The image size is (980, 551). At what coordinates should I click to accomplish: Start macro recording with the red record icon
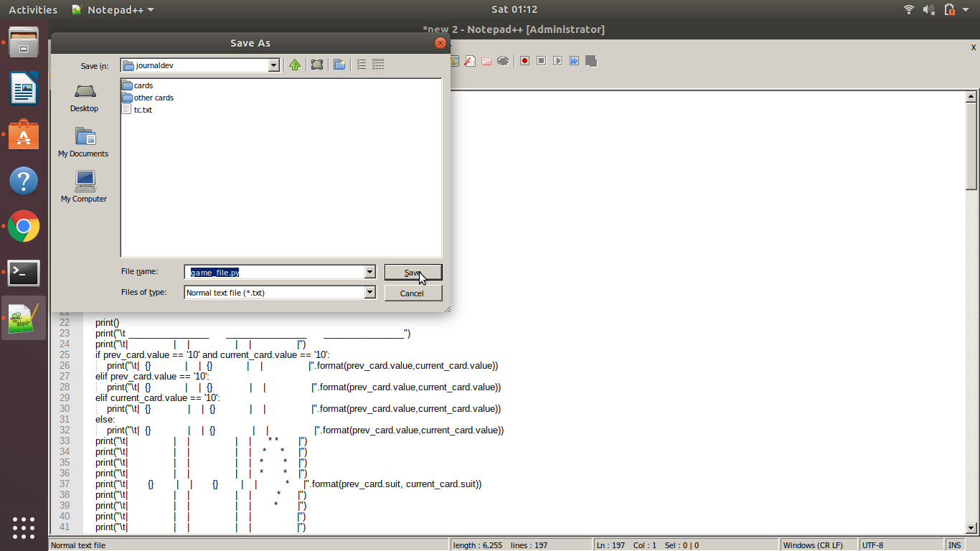[x=524, y=61]
